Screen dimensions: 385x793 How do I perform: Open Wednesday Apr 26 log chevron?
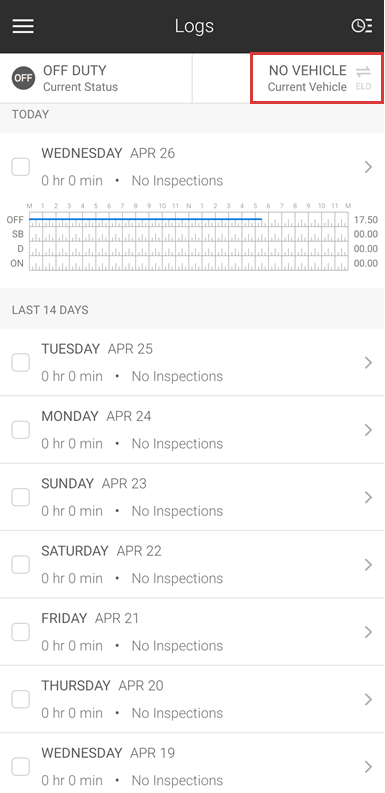point(368,167)
